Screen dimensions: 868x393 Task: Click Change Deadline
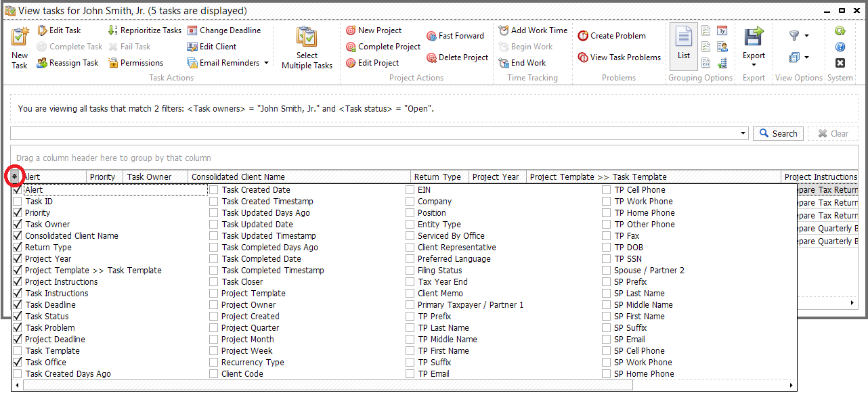[224, 30]
